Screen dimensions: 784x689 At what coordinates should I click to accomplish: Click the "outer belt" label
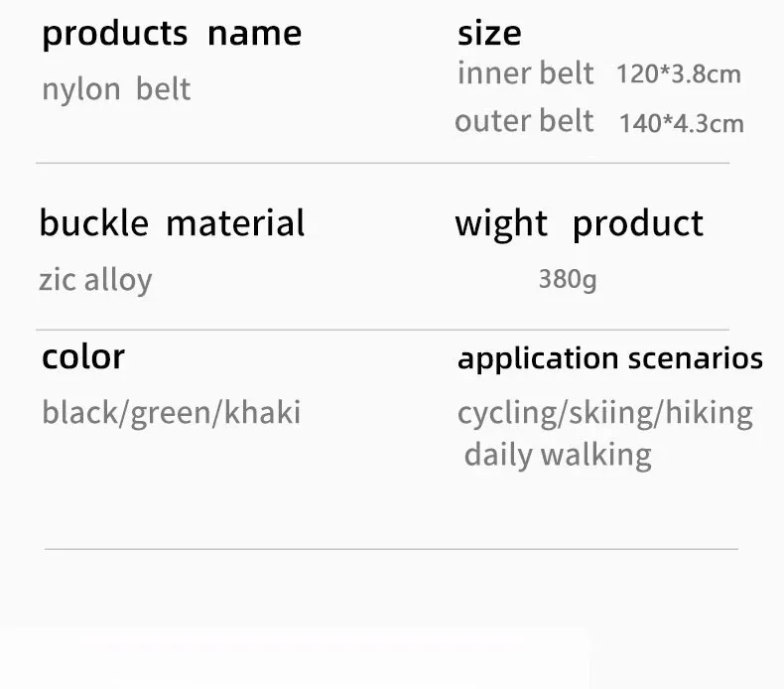pyautogui.click(x=524, y=121)
